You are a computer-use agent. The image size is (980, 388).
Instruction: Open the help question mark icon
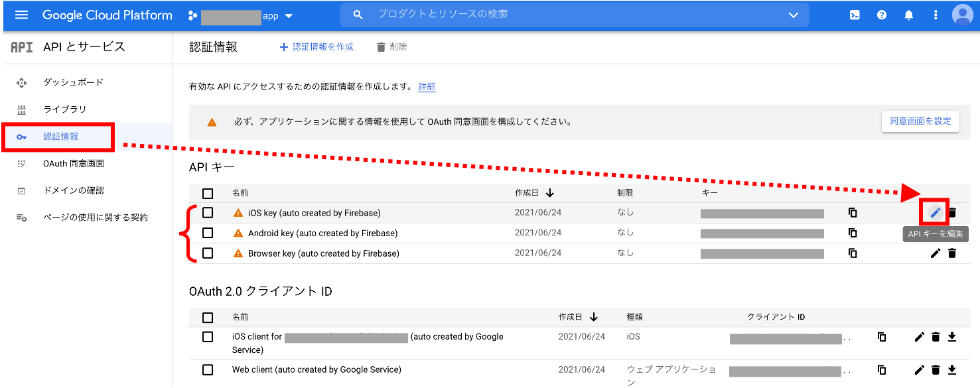(x=882, y=15)
